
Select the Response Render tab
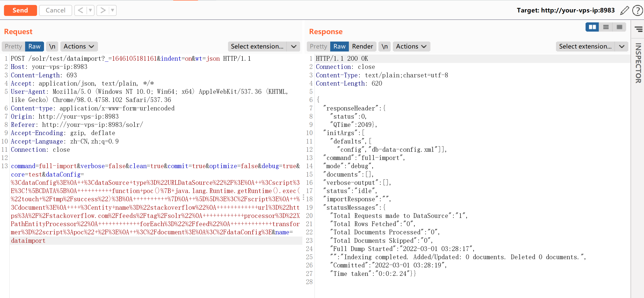click(362, 47)
